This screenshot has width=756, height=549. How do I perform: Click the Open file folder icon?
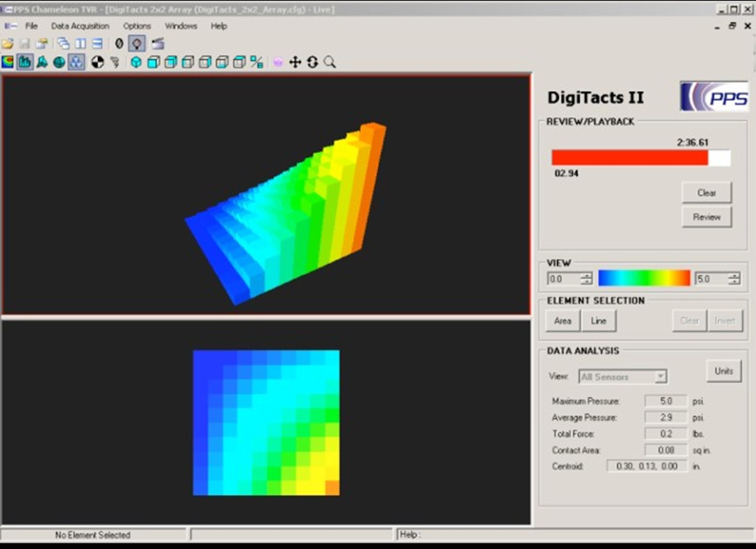point(7,44)
